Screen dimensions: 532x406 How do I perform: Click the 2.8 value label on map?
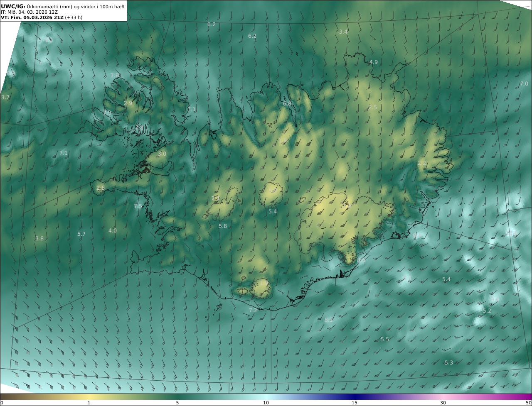coord(101,188)
